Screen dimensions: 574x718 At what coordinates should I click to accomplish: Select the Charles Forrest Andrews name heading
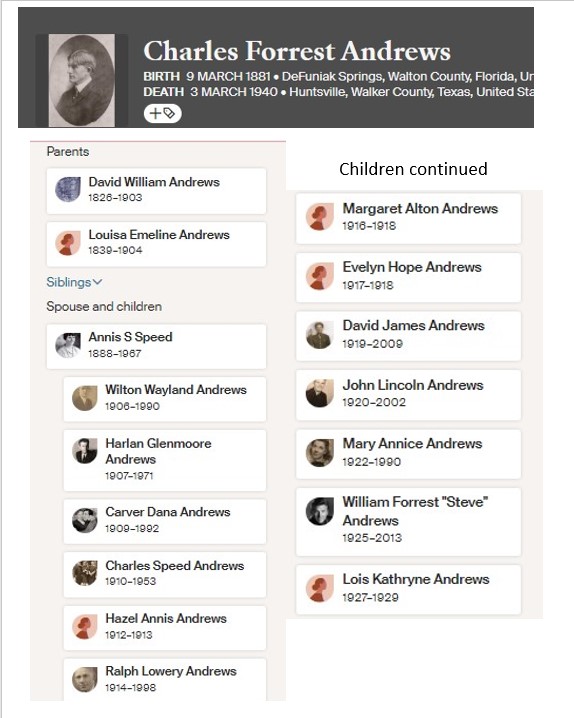coord(297,50)
